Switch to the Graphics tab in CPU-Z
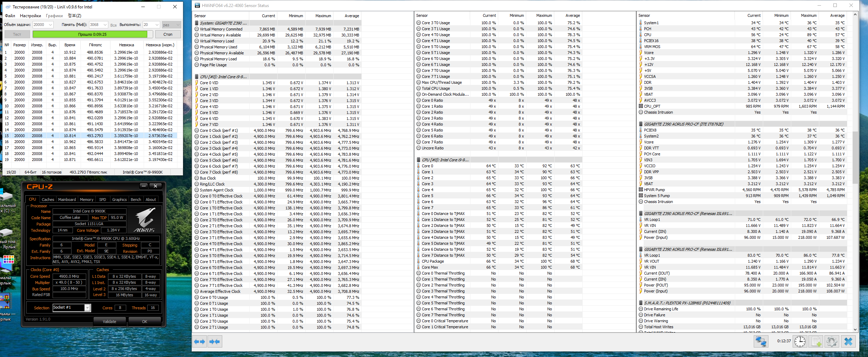Screen dimensions: 868x357 (120, 200)
